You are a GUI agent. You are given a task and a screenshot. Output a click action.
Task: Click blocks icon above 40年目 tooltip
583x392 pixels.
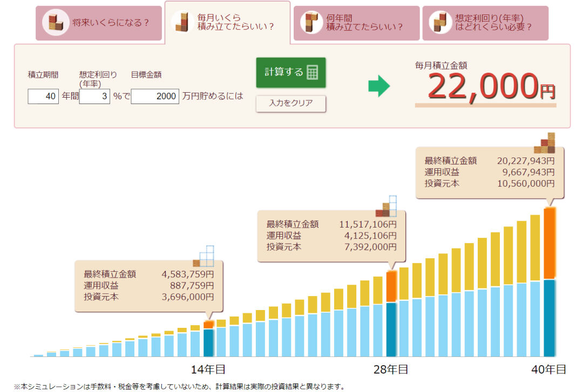[x=545, y=143]
